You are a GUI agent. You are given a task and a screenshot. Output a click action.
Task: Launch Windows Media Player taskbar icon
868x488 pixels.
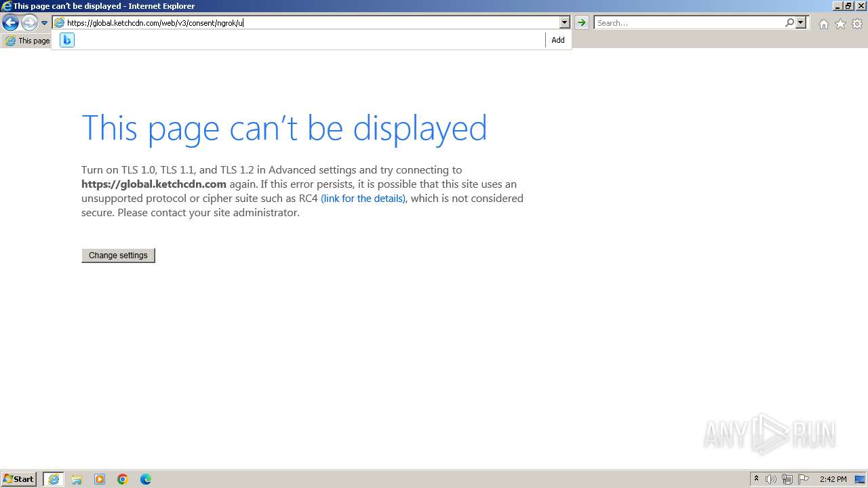pyautogui.click(x=100, y=479)
